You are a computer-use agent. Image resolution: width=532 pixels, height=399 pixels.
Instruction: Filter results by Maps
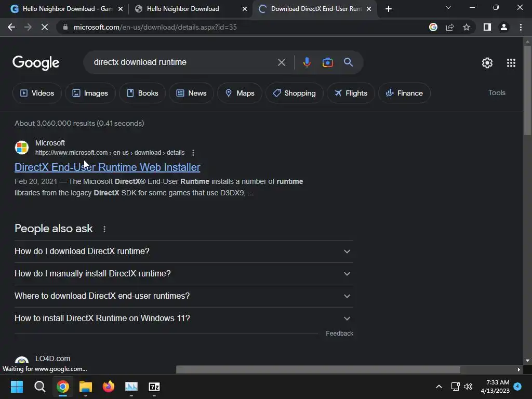coord(240,93)
